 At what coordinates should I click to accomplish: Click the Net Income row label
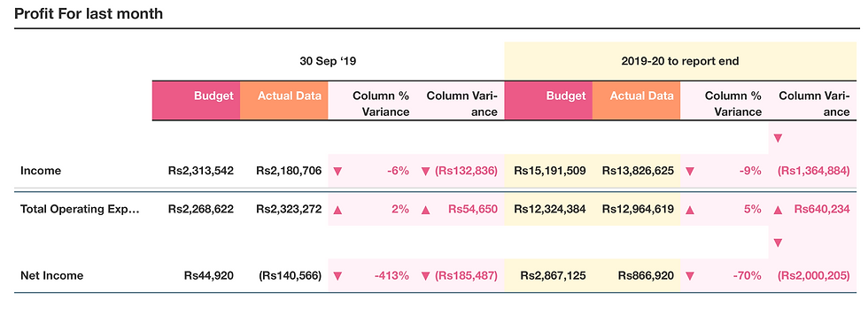(x=51, y=275)
